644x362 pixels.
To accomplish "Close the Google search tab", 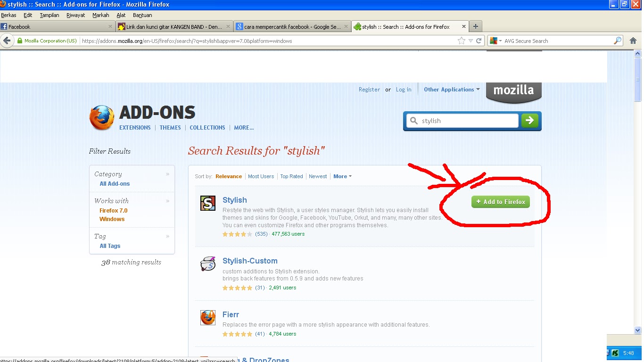I will (x=346, y=27).
